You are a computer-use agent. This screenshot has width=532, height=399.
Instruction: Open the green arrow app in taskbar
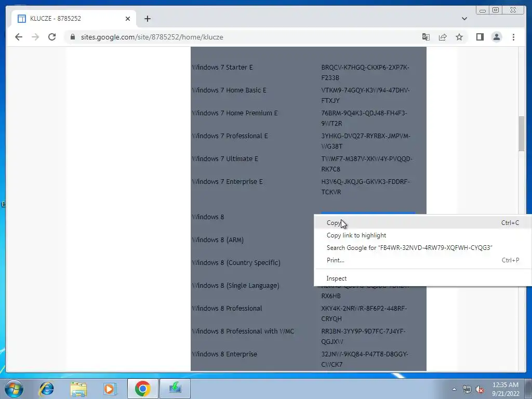pos(175,389)
